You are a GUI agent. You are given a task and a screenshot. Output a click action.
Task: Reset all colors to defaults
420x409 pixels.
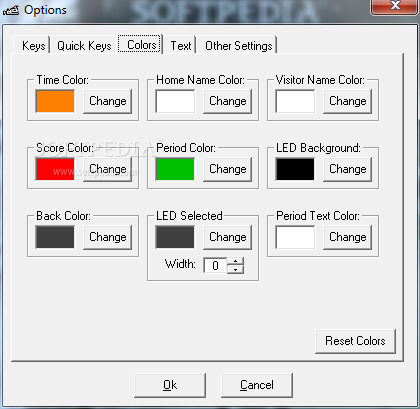(355, 341)
